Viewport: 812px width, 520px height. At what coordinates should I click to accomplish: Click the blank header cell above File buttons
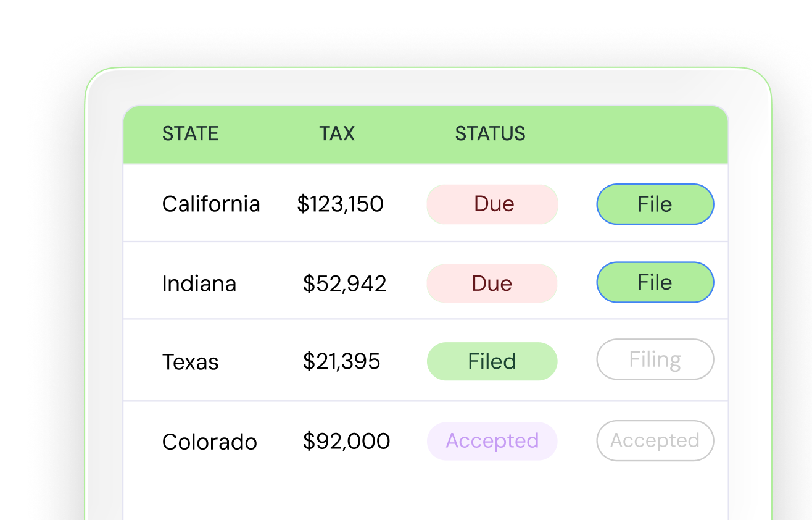(x=655, y=134)
